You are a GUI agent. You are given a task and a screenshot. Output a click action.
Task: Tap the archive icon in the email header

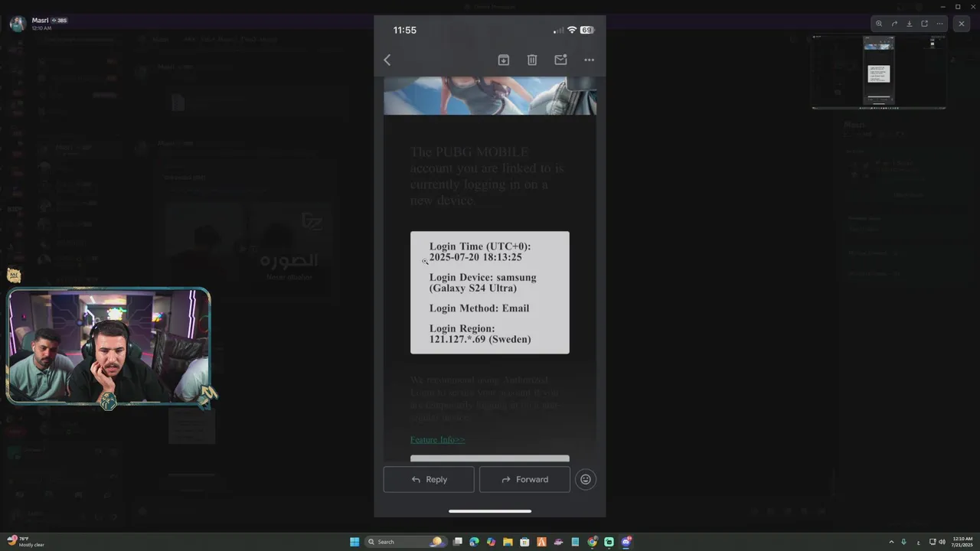click(x=504, y=60)
